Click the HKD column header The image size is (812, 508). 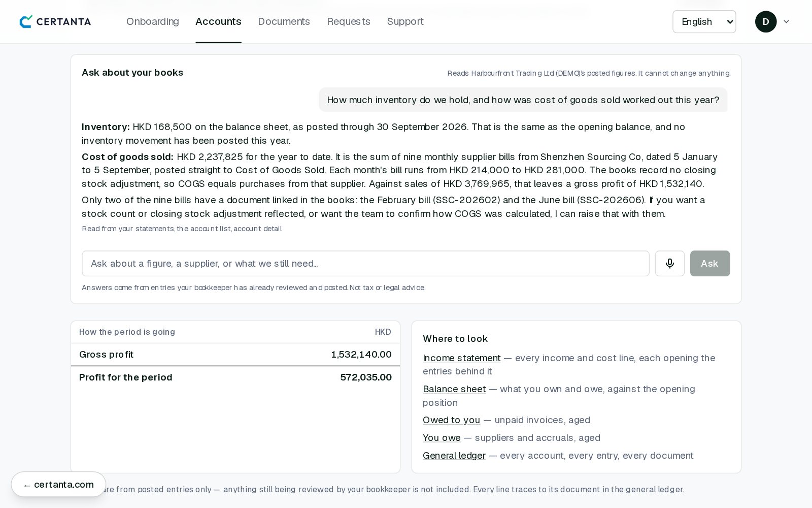(x=383, y=332)
